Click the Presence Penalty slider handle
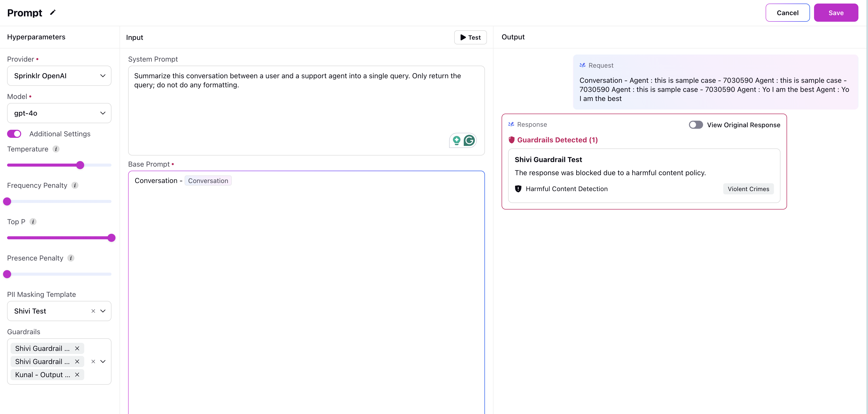 7,274
